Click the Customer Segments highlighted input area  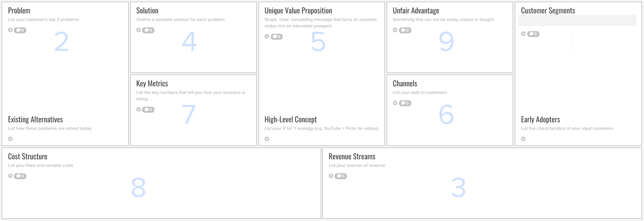click(577, 21)
